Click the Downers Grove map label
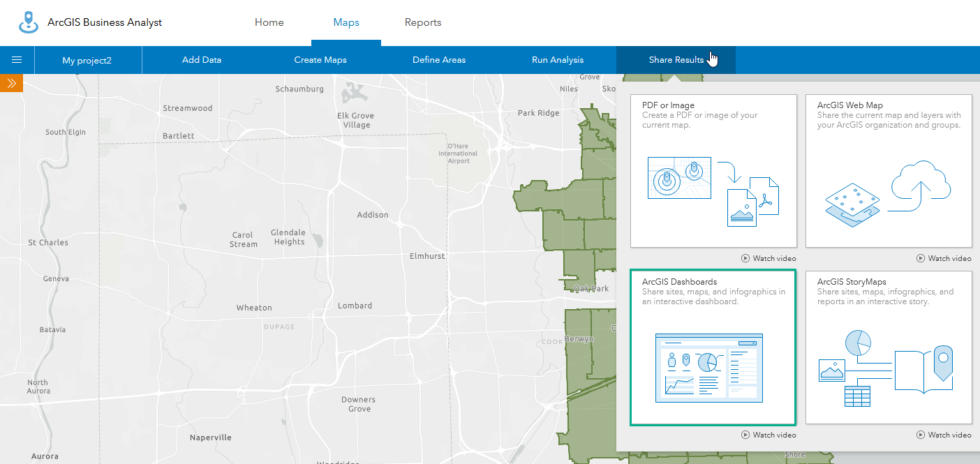Screen dimensions: 980x464 click(x=359, y=405)
